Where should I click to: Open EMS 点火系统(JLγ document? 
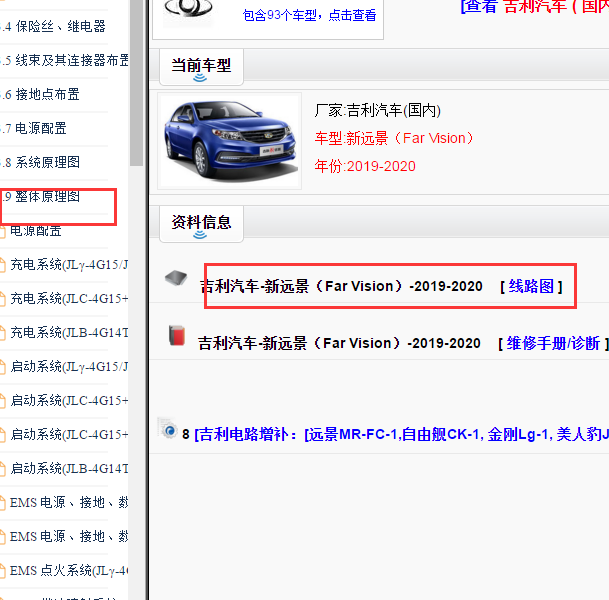69,571
